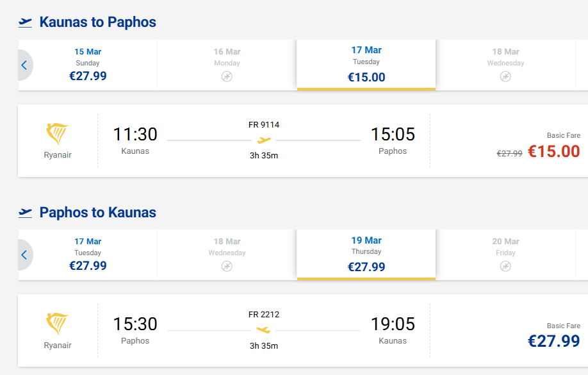Click no-flight icon under 16 Mar Monday
Screen dimensions: 588x375
coord(227,76)
